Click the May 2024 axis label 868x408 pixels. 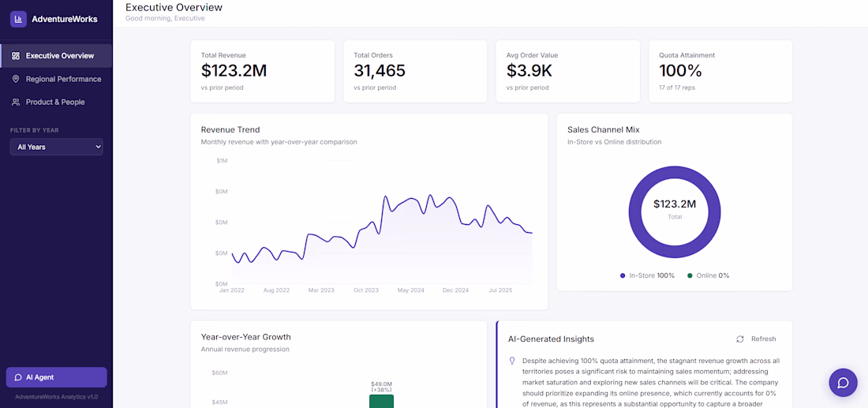(x=411, y=290)
